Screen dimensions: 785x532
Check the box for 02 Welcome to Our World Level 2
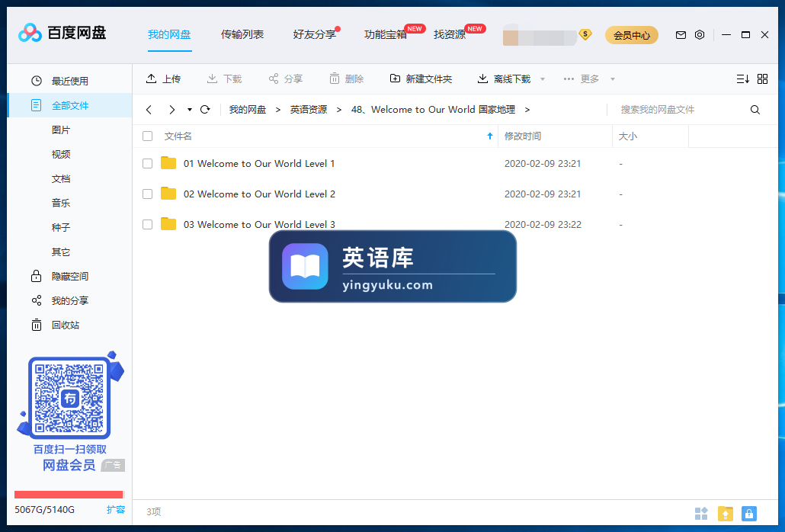click(x=147, y=194)
